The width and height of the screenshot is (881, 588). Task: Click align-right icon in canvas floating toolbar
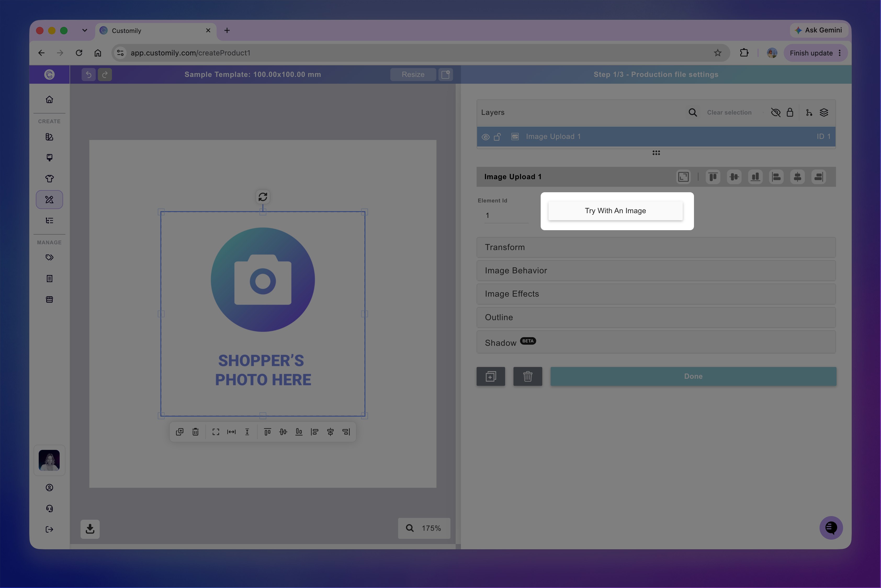pyautogui.click(x=346, y=432)
